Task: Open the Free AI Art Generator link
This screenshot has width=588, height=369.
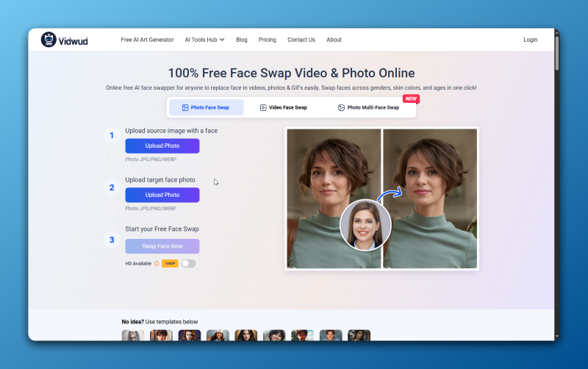Action: [x=147, y=40]
